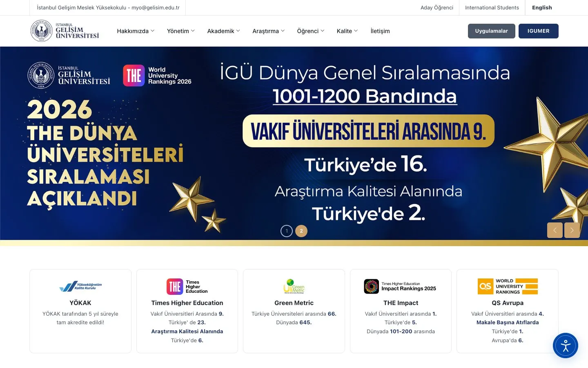Click "Avrupa'da 6." text

(x=508, y=341)
